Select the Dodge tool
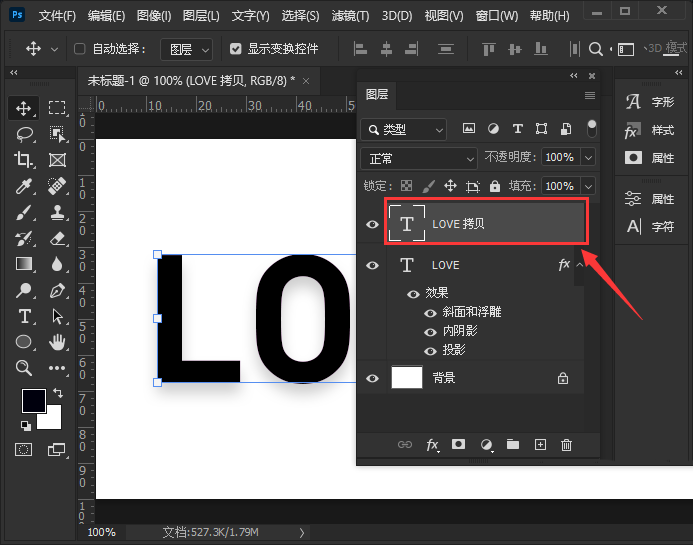 pos(23,290)
